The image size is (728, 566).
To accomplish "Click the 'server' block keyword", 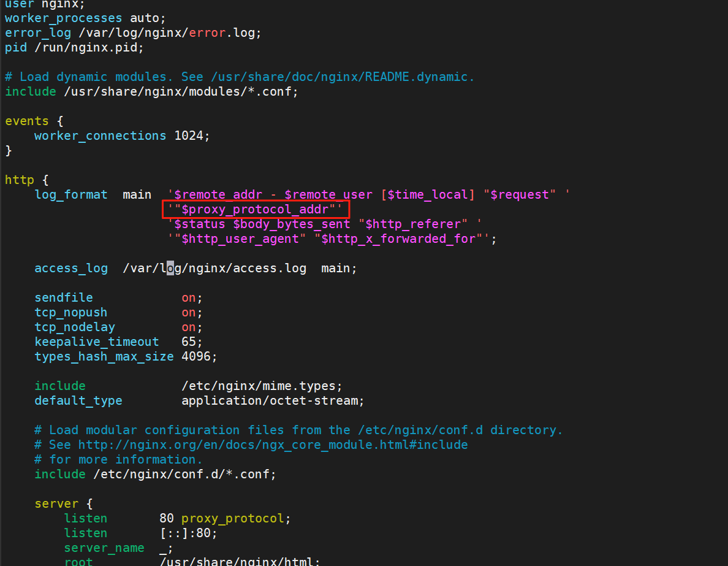I will click(x=56, y=504).
